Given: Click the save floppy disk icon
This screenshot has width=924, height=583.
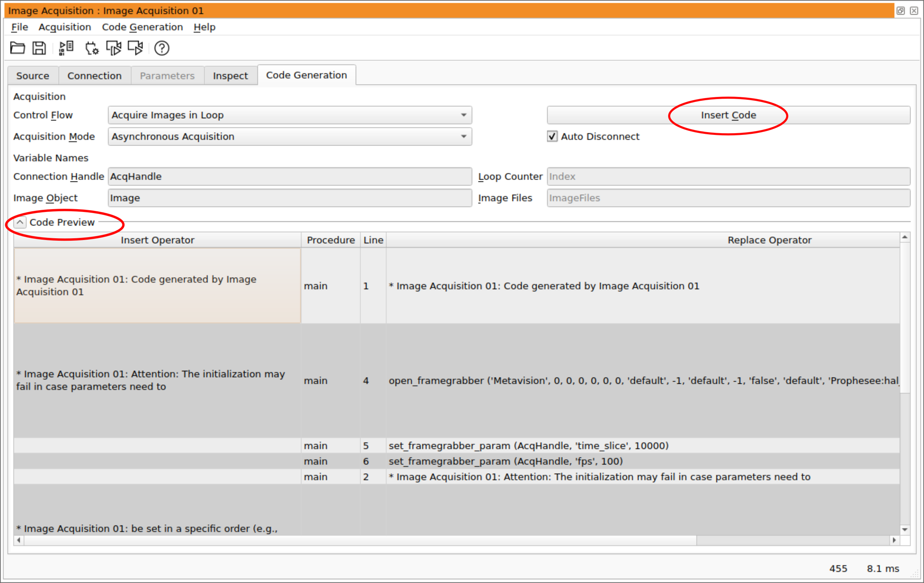Looking at the screenshot, I should click(39, 48).
